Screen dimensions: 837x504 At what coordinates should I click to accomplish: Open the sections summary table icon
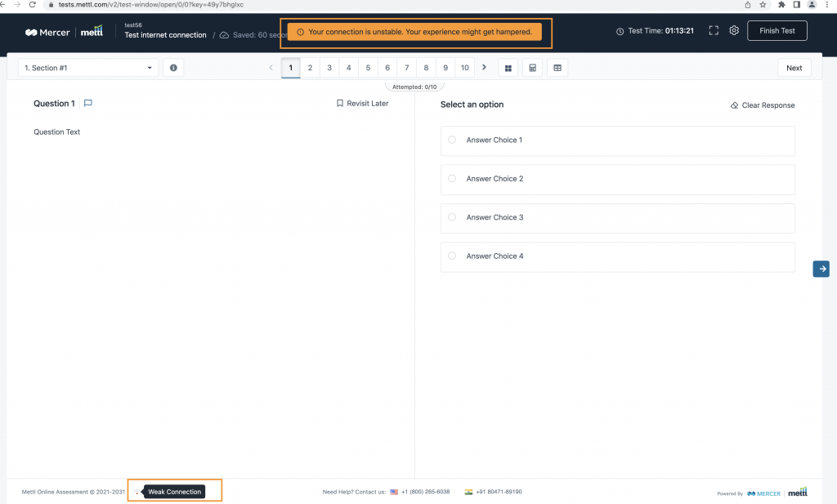coord(557,68)
